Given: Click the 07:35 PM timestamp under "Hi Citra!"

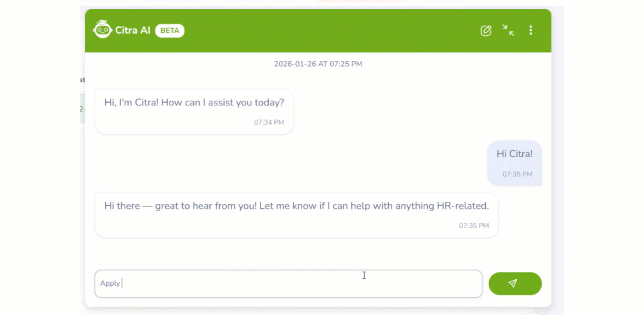Looking at the screenshot, I should coord(517,174).
